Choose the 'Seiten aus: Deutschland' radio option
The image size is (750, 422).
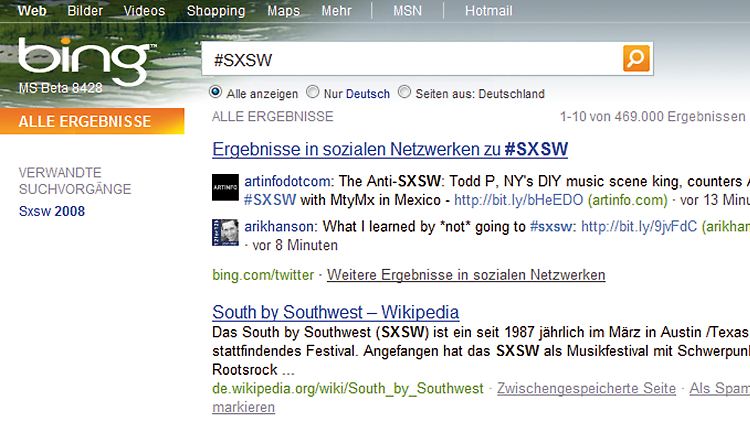coord(404,92)
